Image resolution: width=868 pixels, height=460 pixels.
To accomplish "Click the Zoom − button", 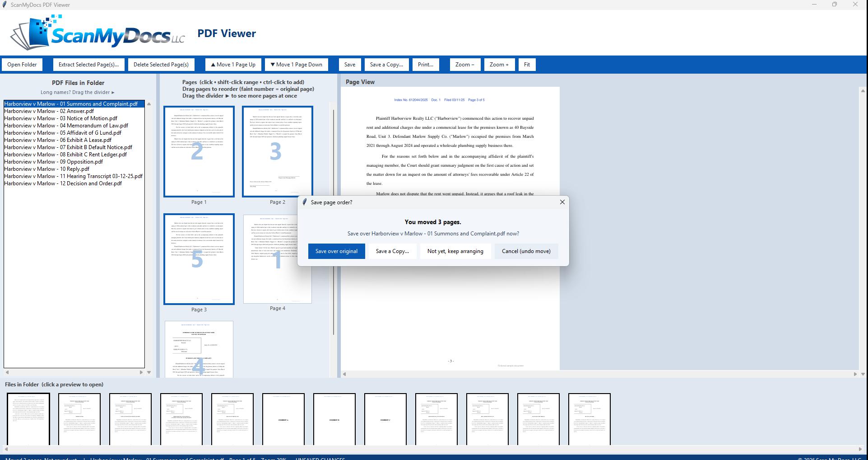I will [x=464, y=65].
